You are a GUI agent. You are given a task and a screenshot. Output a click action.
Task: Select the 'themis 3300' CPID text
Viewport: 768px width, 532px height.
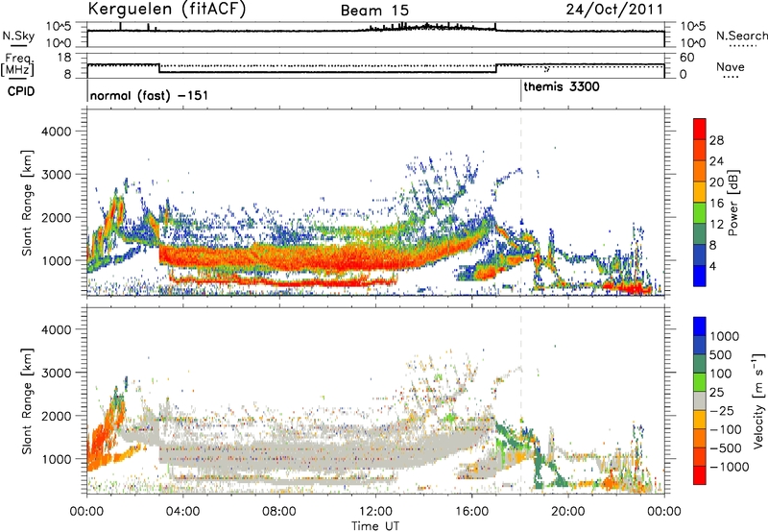click(x=562, y=87)
